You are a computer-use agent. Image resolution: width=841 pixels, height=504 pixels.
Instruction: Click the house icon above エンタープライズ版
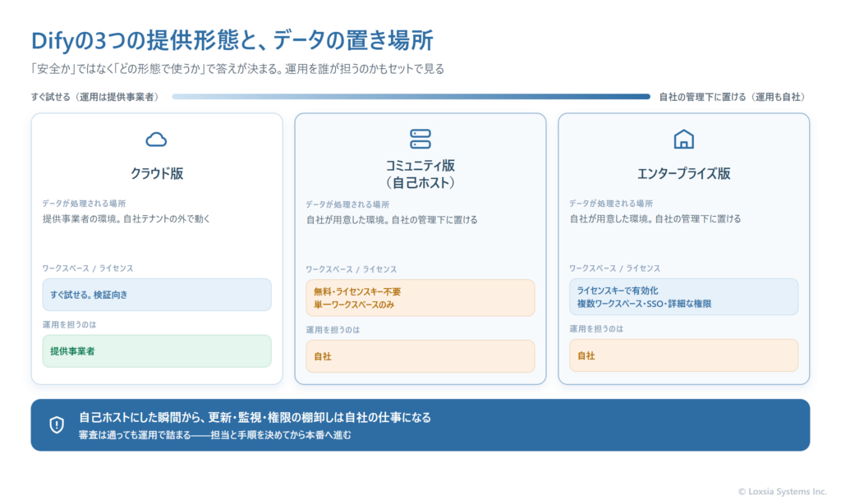click(x=683, y=140)
